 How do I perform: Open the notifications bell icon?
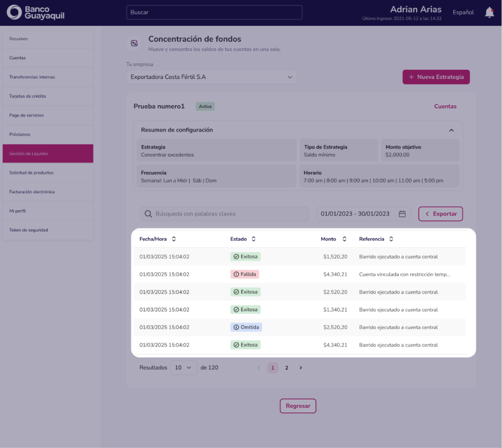pyautogui.click(x=489, y=12)
